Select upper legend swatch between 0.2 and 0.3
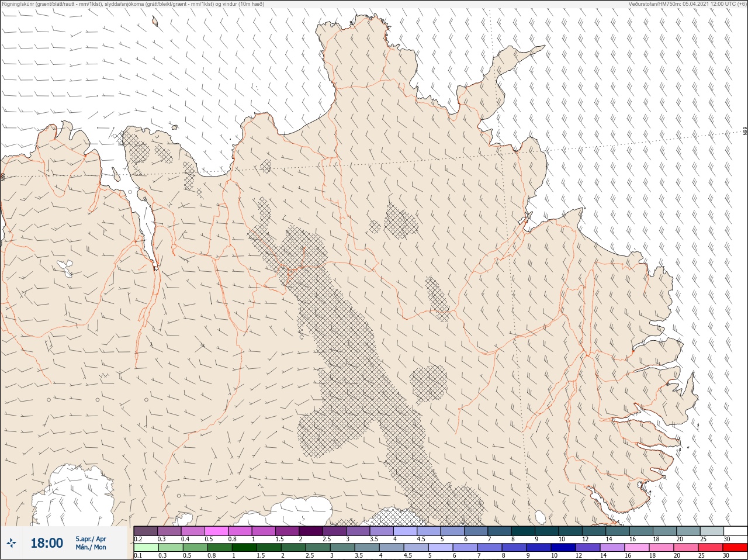The width and height of the screenshot is (748, 560). (x=146, y=531)
